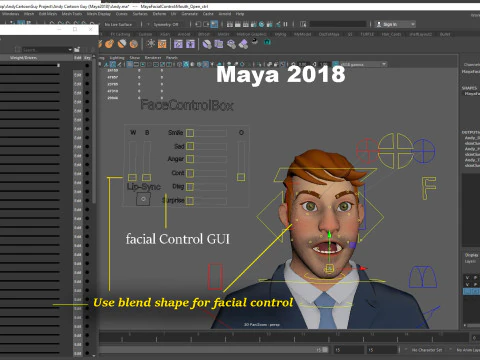Switch to the Motion Graphics shelf tab

point(251,34)
